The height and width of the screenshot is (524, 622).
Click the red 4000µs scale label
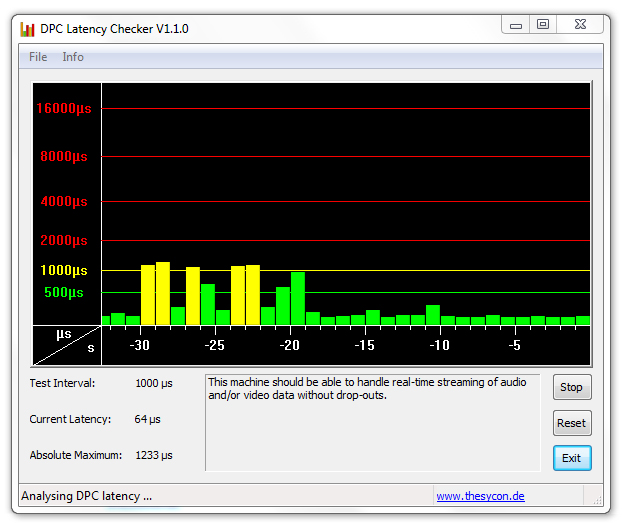tap(63, 201)
